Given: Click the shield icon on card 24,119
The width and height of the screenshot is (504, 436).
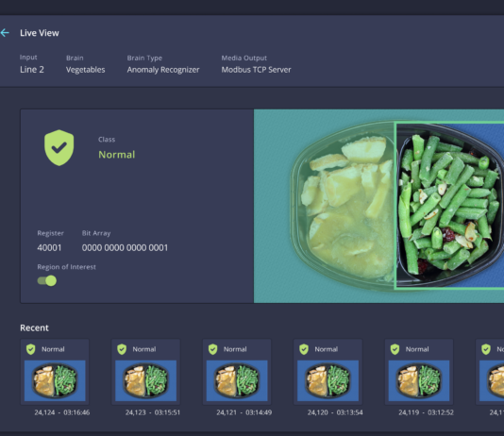Looking at the screenshot, I should click(x=395, y=349).
